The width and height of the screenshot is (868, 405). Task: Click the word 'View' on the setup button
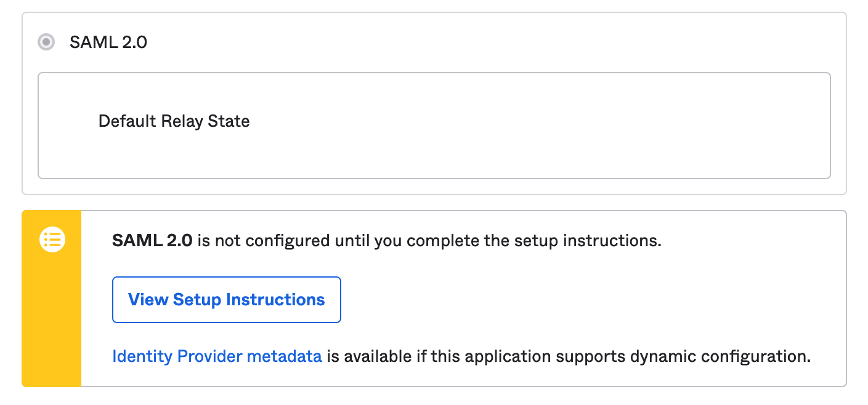pos(148,300)
